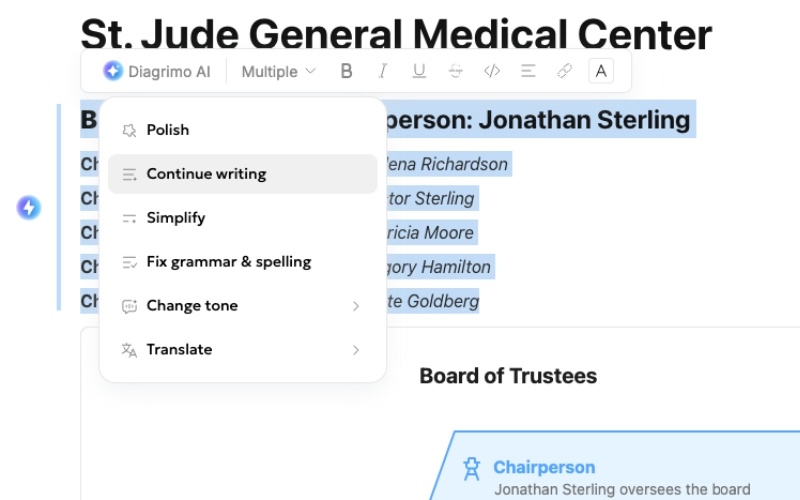Click the lightning bolt AI icon in margin

[29, 208]
